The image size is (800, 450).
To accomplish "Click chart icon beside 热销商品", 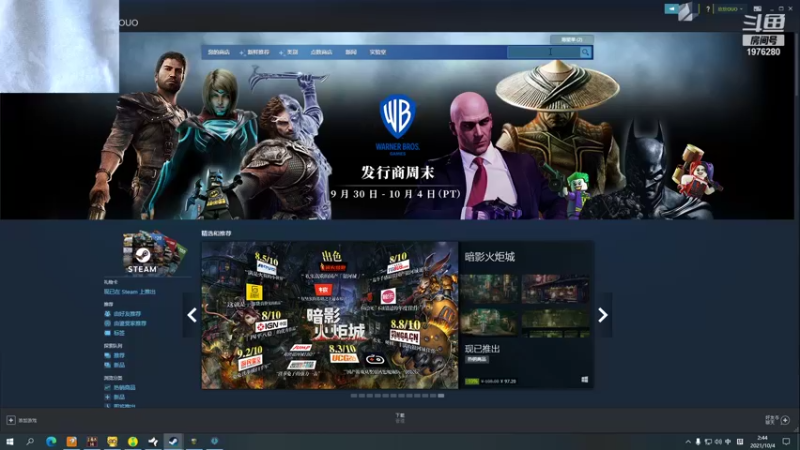I will (x=107, y=388).
